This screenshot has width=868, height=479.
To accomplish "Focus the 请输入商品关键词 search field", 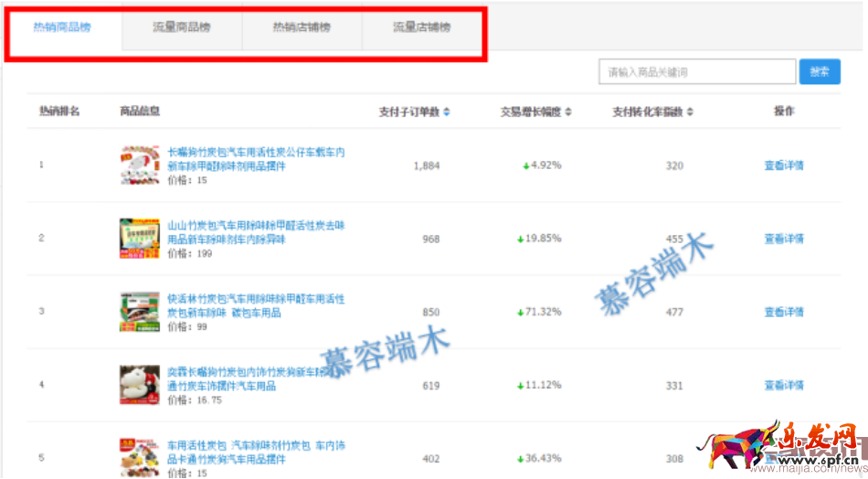I will pos(696,72).
